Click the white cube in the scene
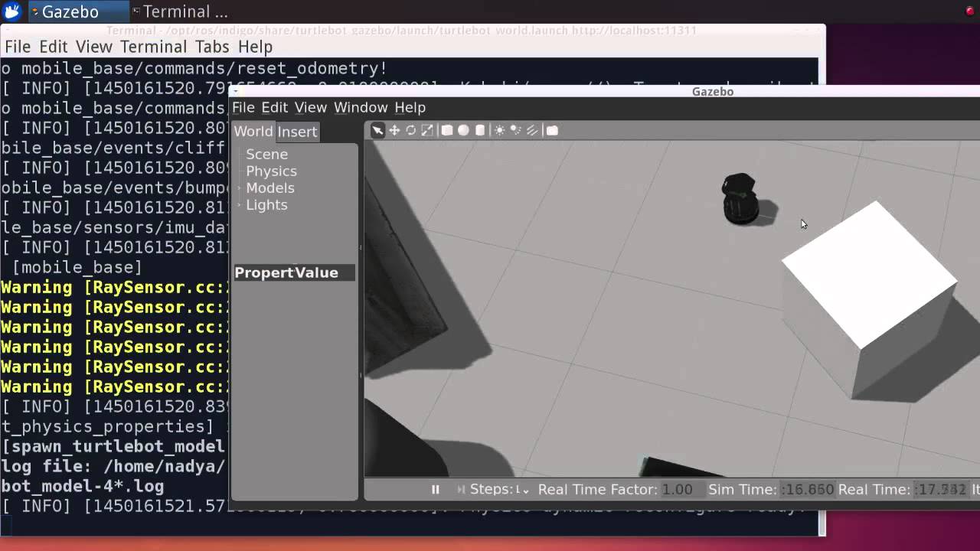Viewport: 980px width, 551px height. pyautogui.click(x=869, y=300)
